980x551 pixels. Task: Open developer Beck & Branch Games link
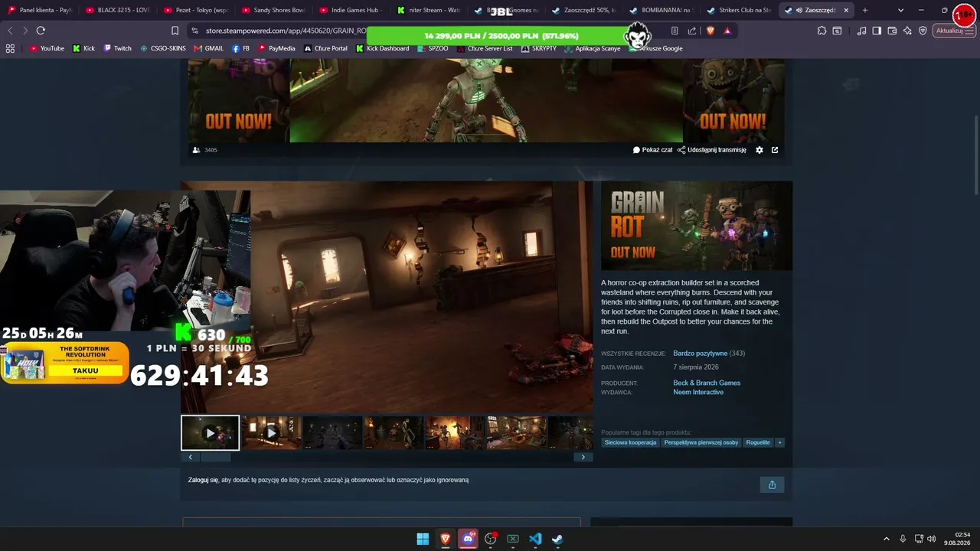pos(707,383)
